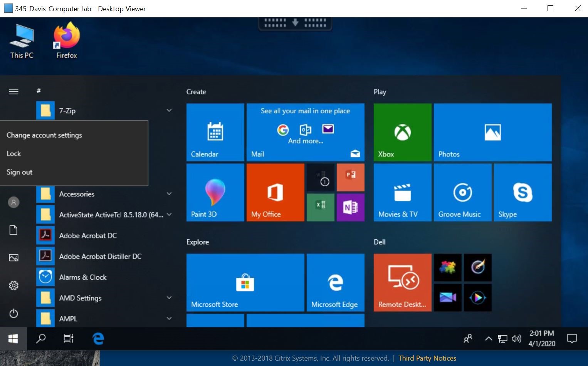Open Search on the taskbar

coord(40,339)
